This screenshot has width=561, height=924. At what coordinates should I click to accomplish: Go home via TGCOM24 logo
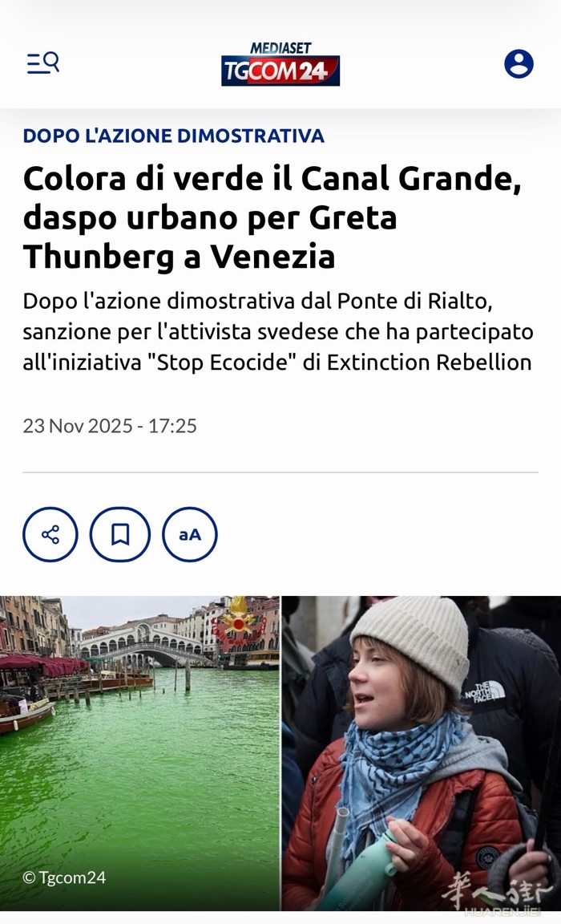[x=280, y=71]
